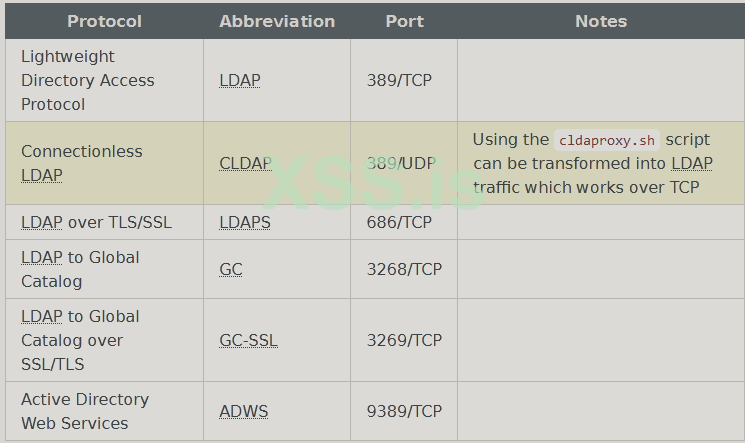The image size is (745, 443).
Task: Click the cldaproxy.sh code snippet
Action: pos(607,141)
